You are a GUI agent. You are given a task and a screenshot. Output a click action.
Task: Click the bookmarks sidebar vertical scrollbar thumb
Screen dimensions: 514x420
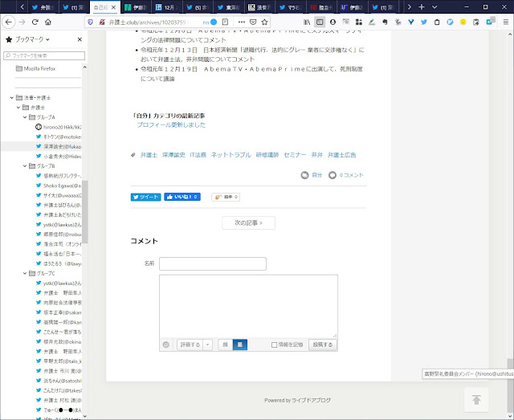click(85, 212)
